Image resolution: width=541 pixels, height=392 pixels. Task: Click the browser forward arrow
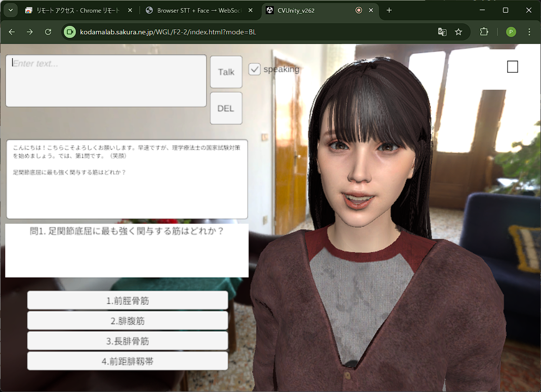pyautogui.click(x=30, y=32)
